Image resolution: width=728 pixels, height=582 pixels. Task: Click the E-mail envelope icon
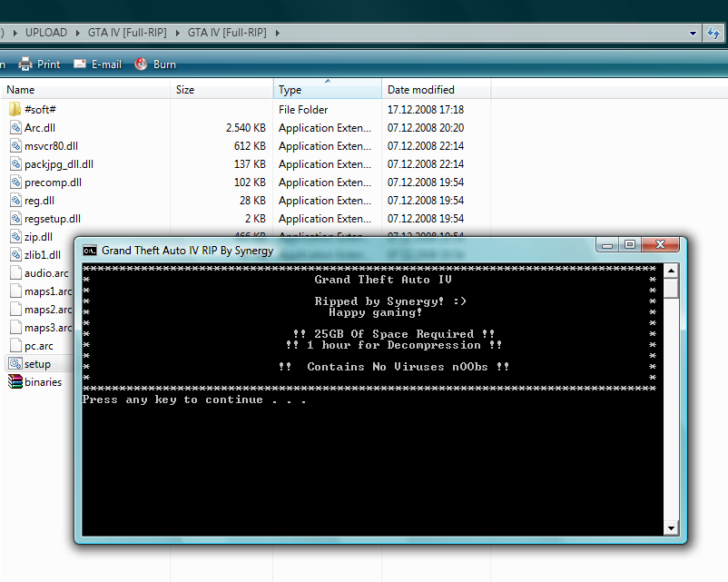pos(80,64)
